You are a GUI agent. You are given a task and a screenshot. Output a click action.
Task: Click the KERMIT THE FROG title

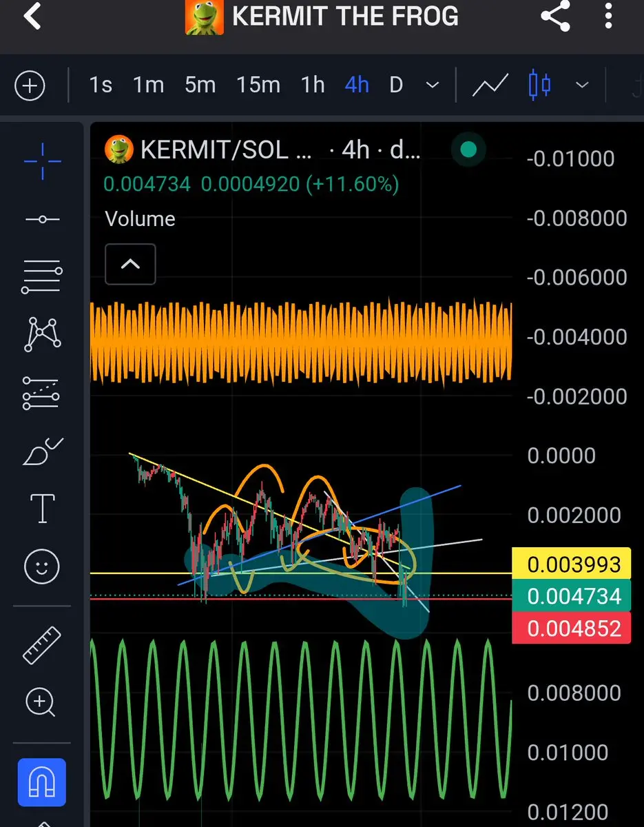[345, 17]
